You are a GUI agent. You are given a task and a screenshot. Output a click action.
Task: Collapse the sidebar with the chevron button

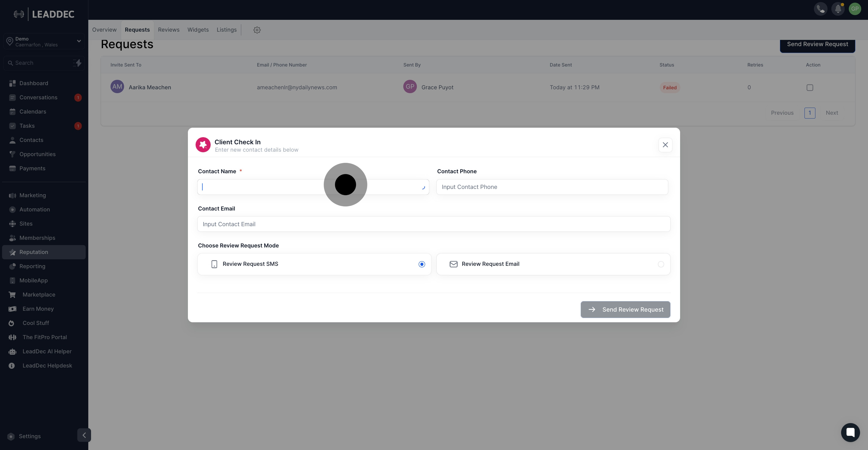coord(84,435)
